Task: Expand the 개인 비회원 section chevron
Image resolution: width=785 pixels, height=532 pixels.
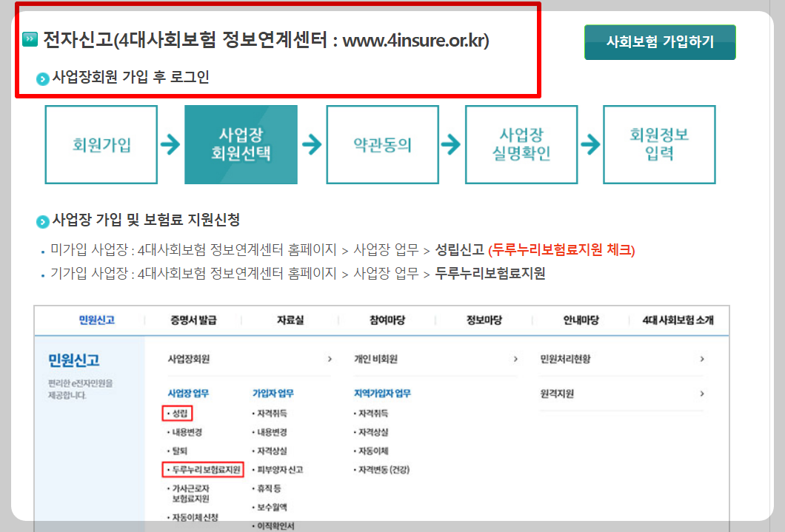Action: (515, 357)
